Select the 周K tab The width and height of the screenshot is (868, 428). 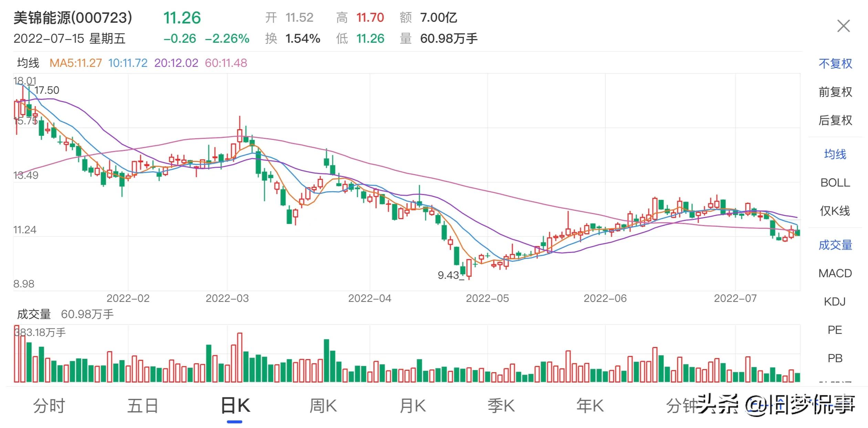323,406
